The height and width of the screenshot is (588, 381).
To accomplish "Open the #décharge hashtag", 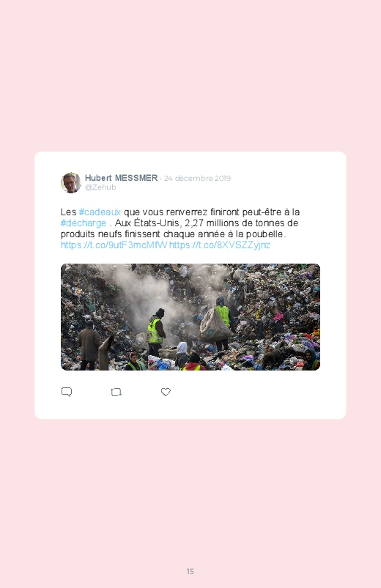I will 84,223.
